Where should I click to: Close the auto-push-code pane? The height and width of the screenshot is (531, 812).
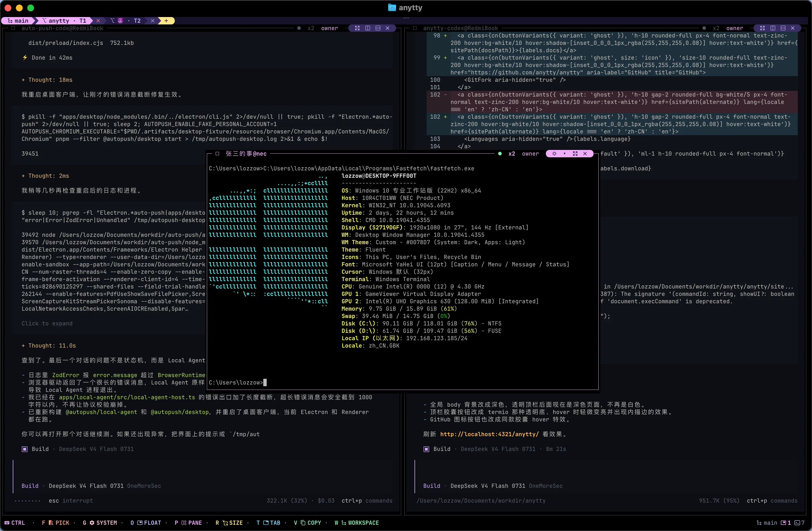tap(388, 28)
